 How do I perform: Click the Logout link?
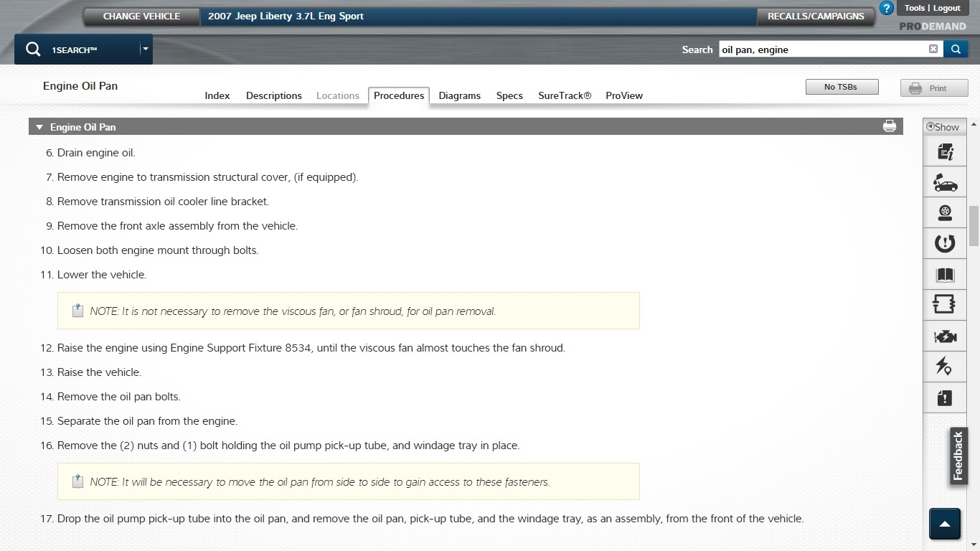pos(946,8)
